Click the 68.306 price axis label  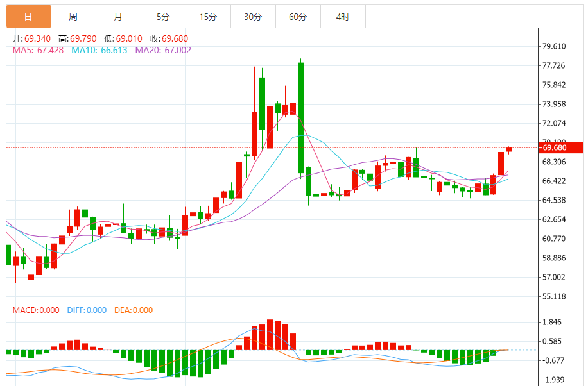[554, 162]
